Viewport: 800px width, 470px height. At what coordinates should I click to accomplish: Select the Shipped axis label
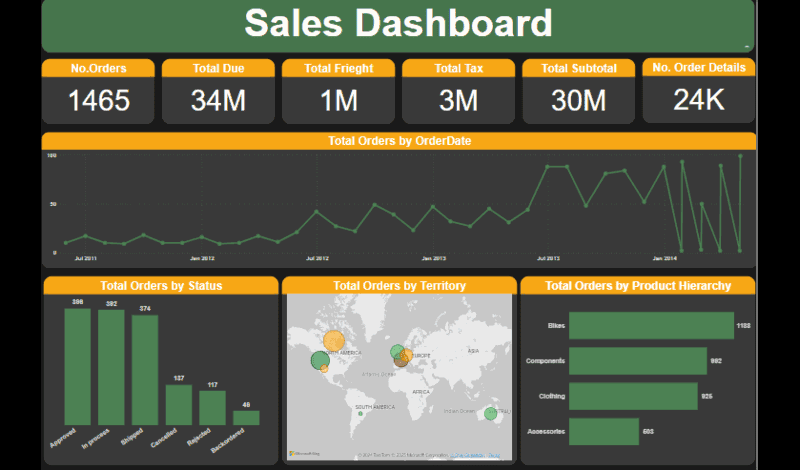[132, 436]
